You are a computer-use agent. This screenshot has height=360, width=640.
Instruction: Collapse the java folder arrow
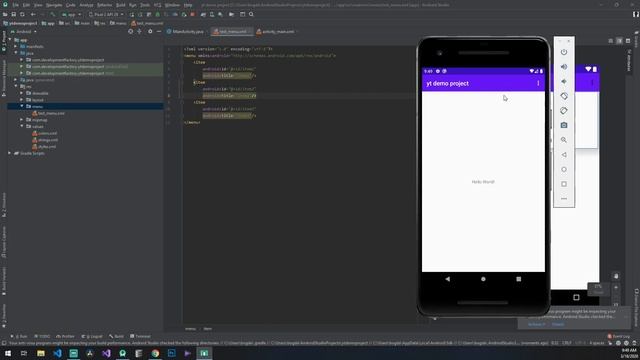click(16, 53)
